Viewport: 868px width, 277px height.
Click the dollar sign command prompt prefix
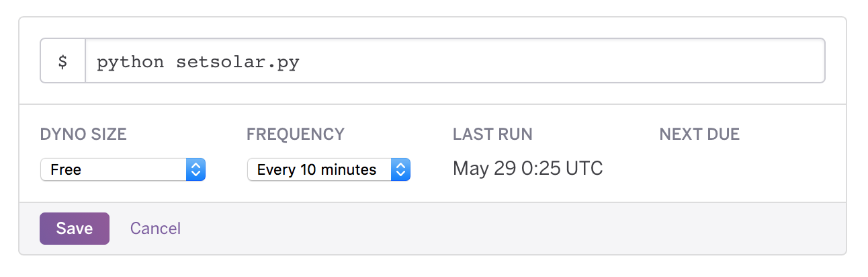click(62, 62)
